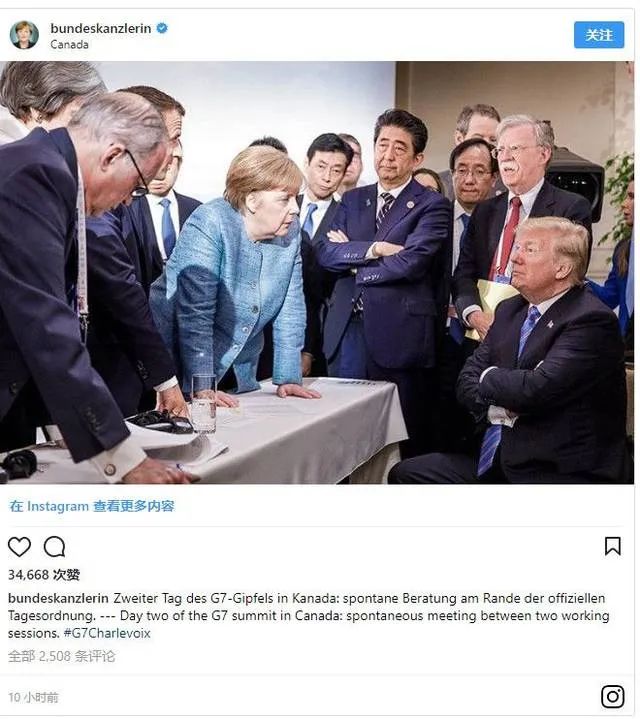Viewport: 640px width, 719px height.
Task: Click bundeskanzlerin name in caption
Action: click(58, 598)
